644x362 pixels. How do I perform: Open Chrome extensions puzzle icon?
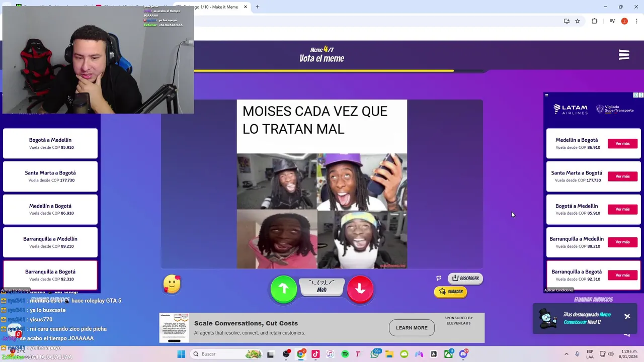coord(595,21)
